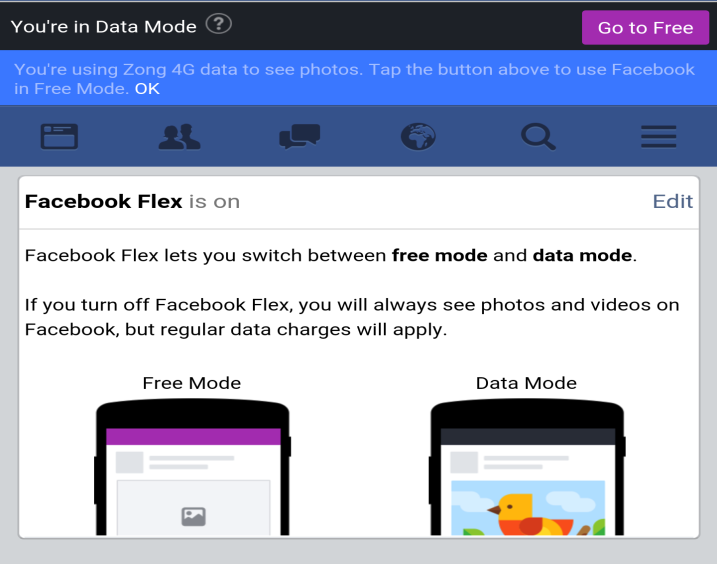Click Edit for Facebook Flex

pyautogui.click(x=673, y=201)
